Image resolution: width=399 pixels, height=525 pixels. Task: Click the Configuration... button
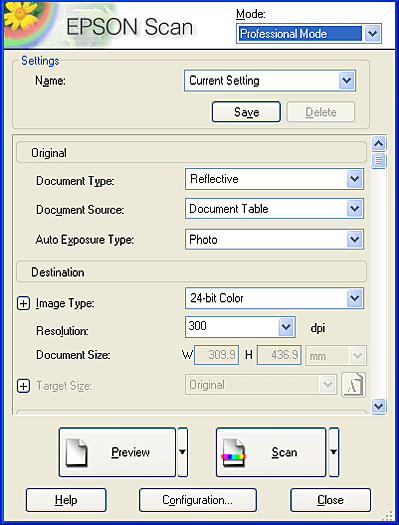pos(198,500)
